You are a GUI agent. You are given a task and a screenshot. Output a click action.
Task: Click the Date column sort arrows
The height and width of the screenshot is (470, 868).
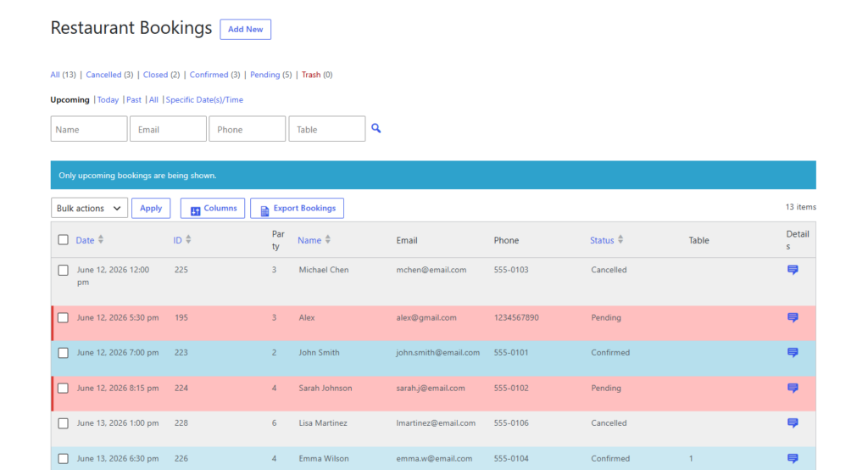click(x=101, y=239)
